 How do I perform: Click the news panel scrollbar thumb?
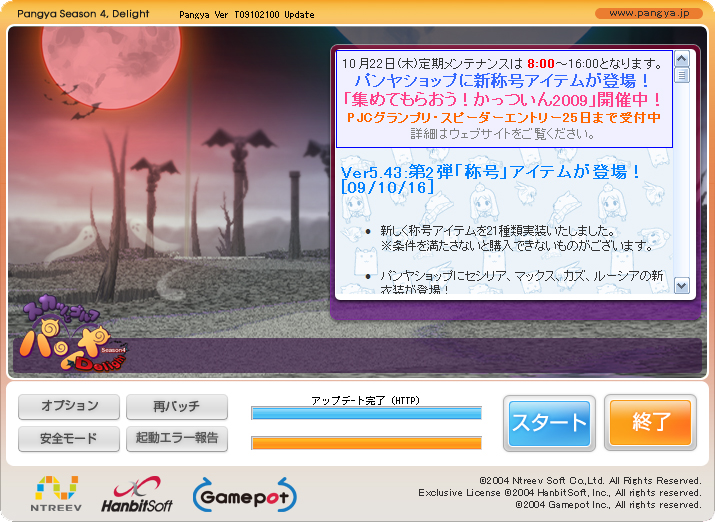(682, 75)
